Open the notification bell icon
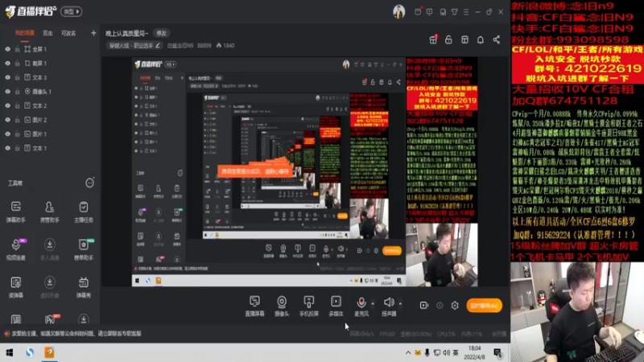The image size is (644, 362). pyautogui.click(x=480, y=39)
